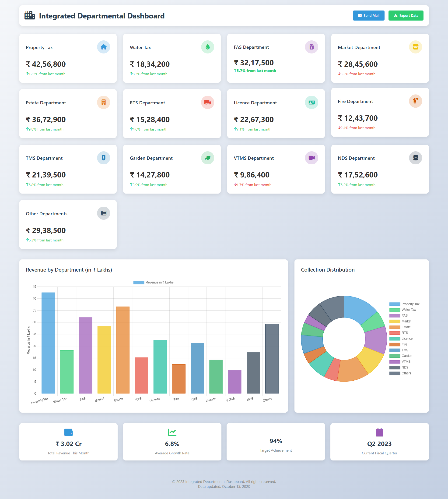448x499 pixels.
Task: Click the wallet icon above Total Revenue
Action: pyautogui.click(x=68, y=432)
